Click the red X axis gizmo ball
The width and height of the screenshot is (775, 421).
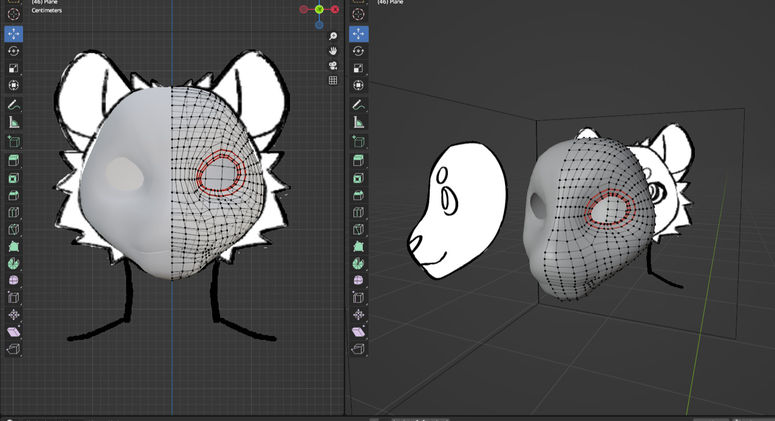click(x=335, y=9)
